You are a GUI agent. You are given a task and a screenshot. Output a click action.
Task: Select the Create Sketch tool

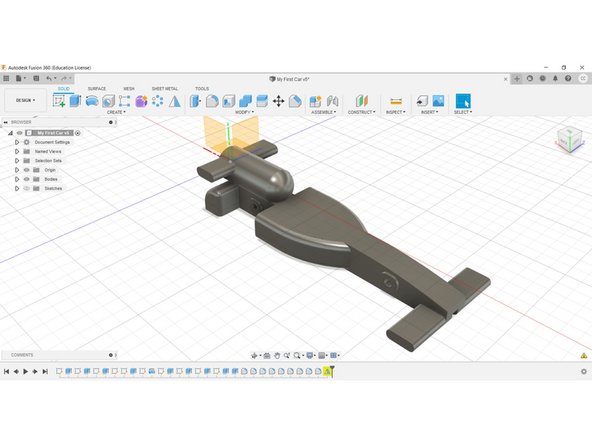click(59, 101)
